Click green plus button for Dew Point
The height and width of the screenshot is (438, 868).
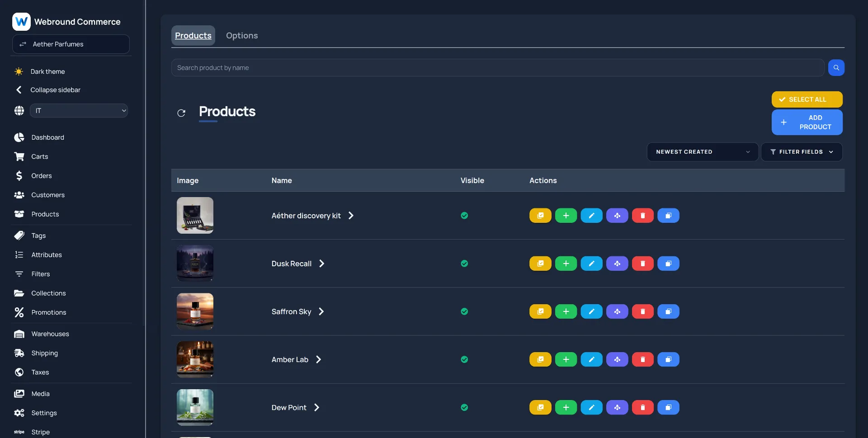tap(566, 407)
